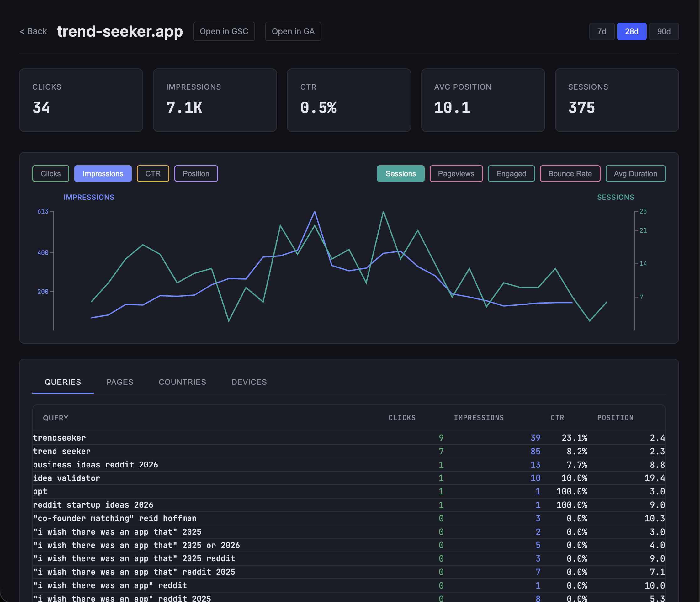Select the co-founder matching reid hoffman query
The image size is (700, 602).
tap(349, 519)
